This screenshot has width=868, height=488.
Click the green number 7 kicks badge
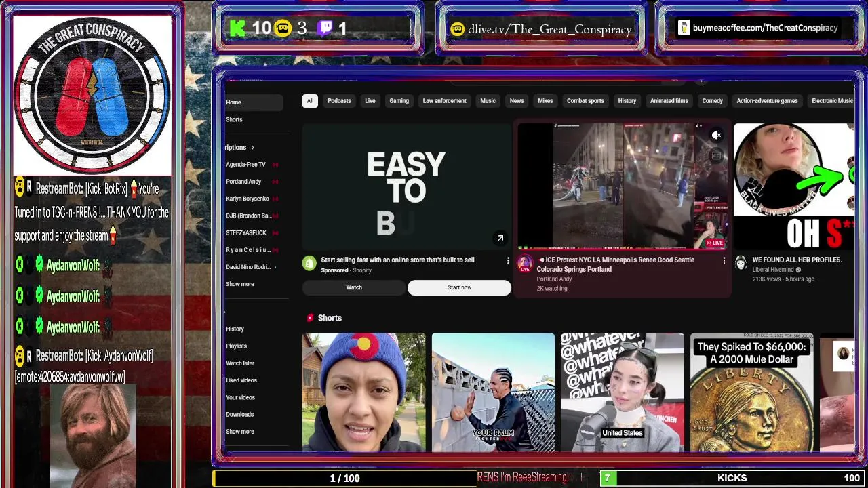coord(607,478)
